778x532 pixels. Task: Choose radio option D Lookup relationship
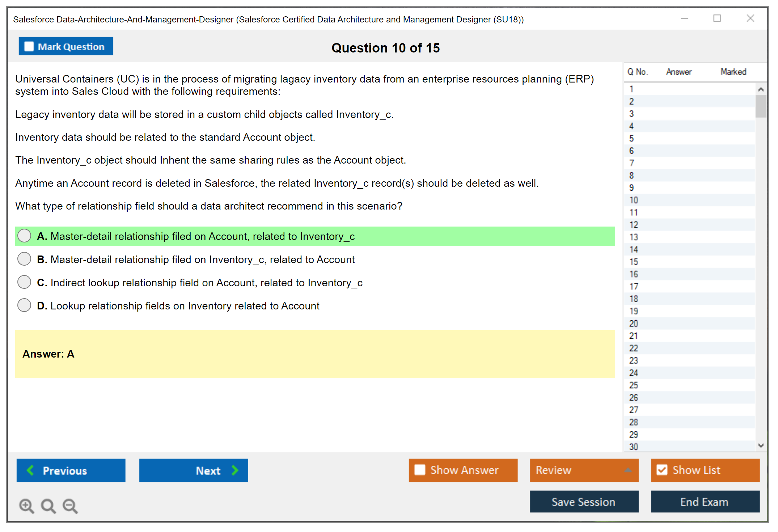tap(24, 305)
